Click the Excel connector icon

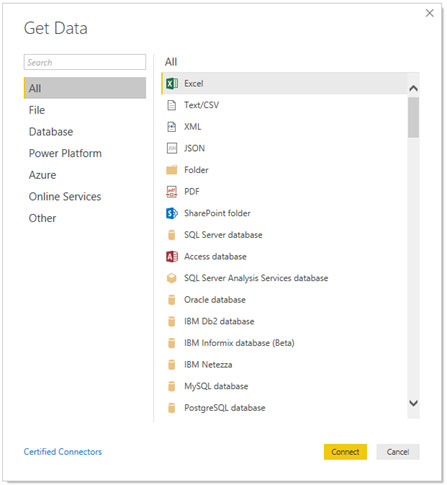click(172, 83)
